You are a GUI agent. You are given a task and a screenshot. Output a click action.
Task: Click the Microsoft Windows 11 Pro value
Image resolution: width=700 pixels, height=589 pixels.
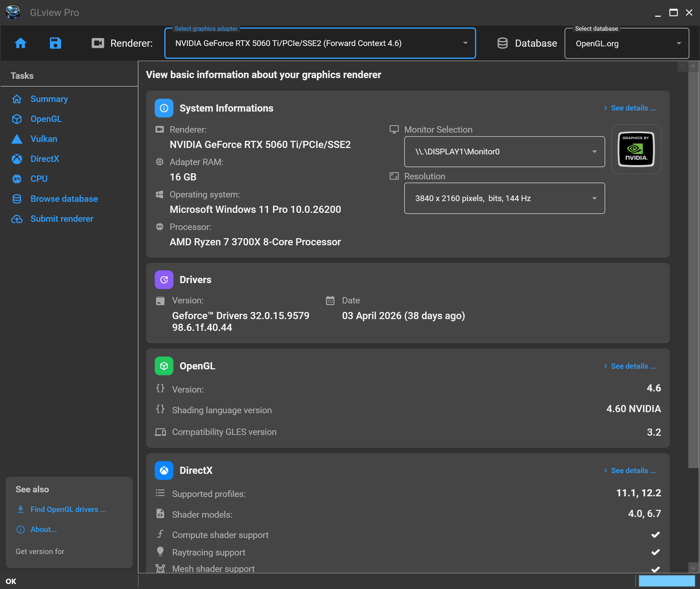pos(255,209)
